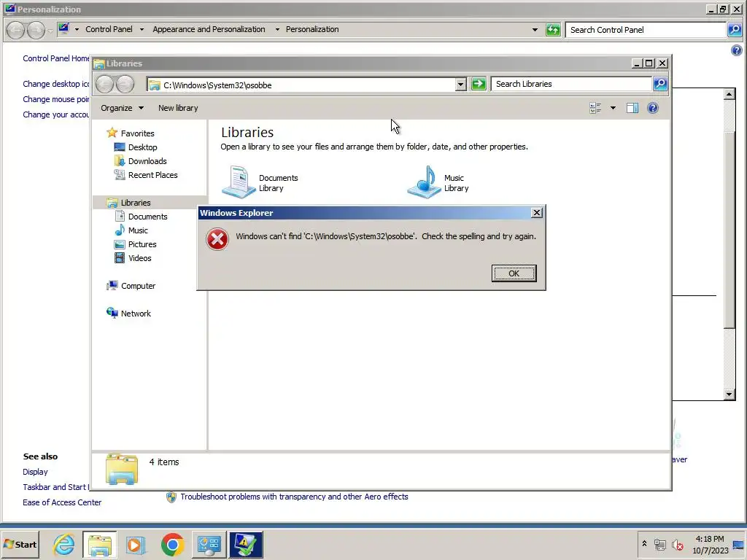Viewport: 747px width, 560px height.
Task: Click Appearance and Personalization breadcrumb
Action: [209, 29]
